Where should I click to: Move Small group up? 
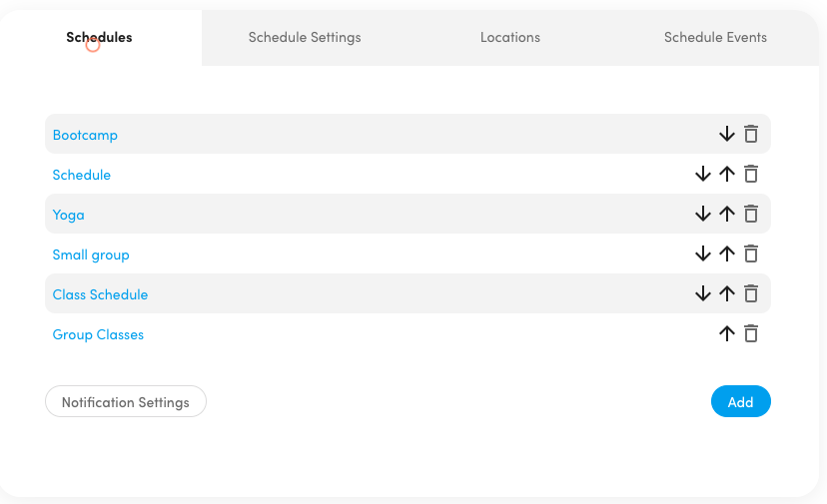click(x=727, y=254)
